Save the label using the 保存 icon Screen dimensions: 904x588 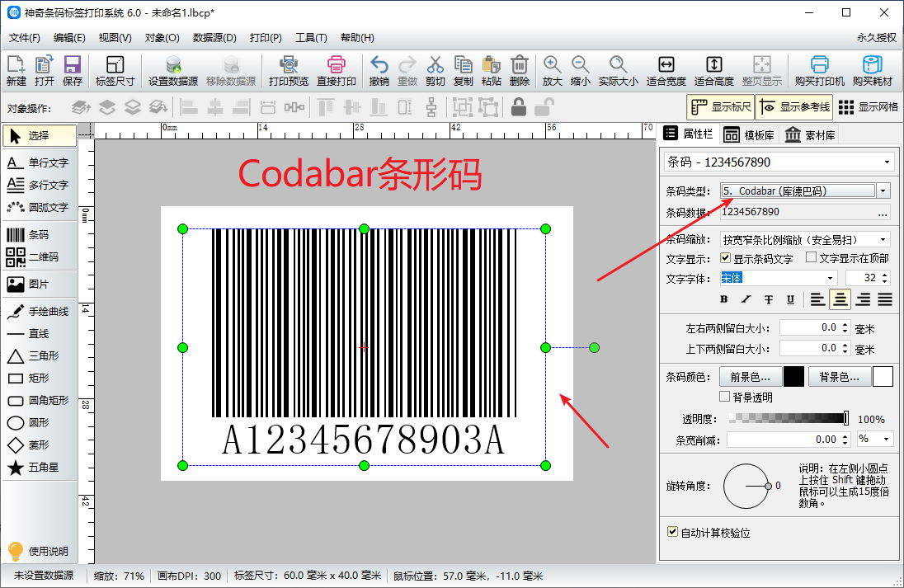[x=72, y=71]
